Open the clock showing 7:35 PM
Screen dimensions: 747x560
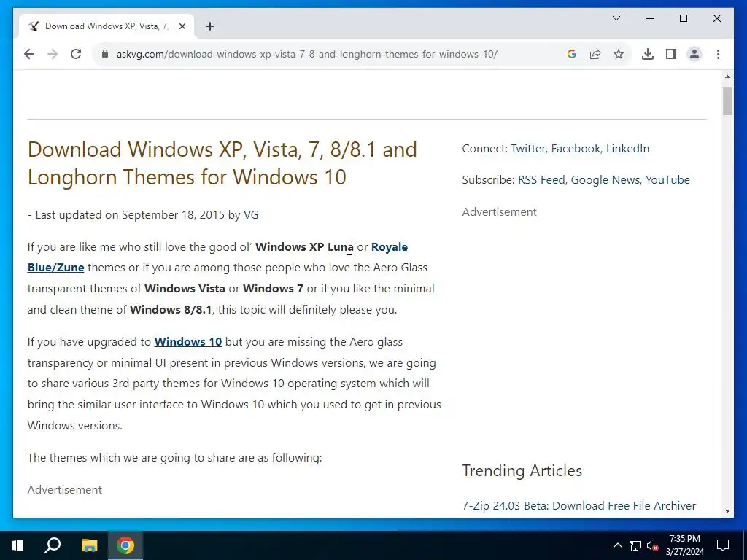click(684, 545)
